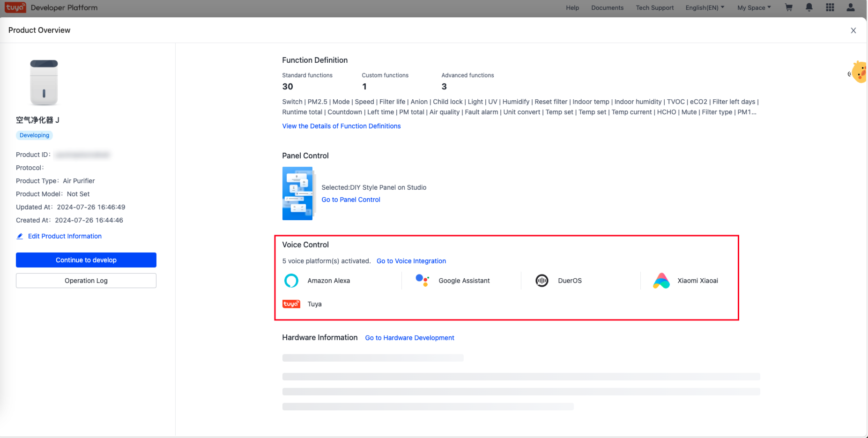Click the Tuya logo in header
This screenshot has height=438, width=868.
[x=15, y=7]
